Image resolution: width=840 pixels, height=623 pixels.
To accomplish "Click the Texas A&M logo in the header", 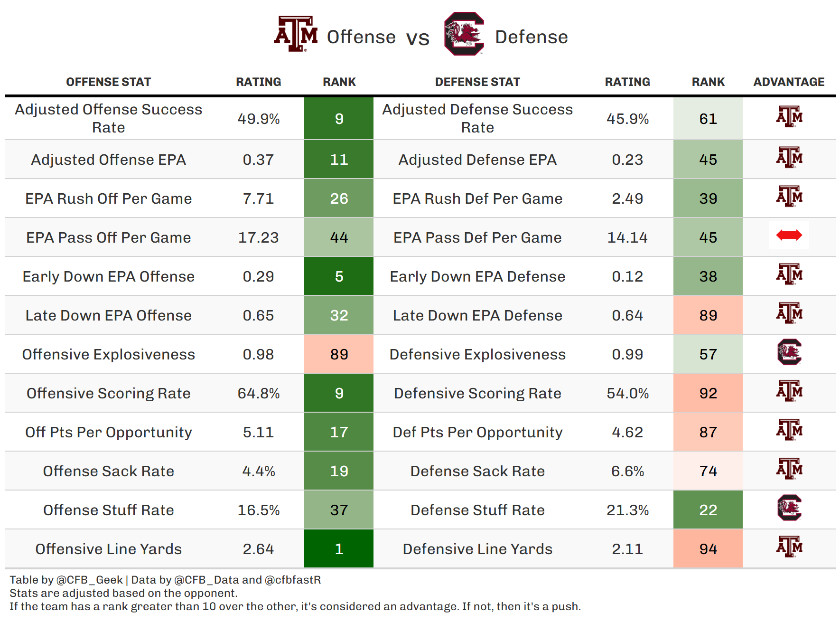I will pyautogui.click(x=296, y=34).
